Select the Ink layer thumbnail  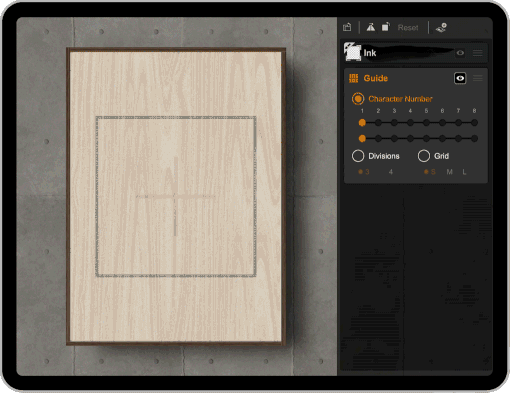point(352,52)
